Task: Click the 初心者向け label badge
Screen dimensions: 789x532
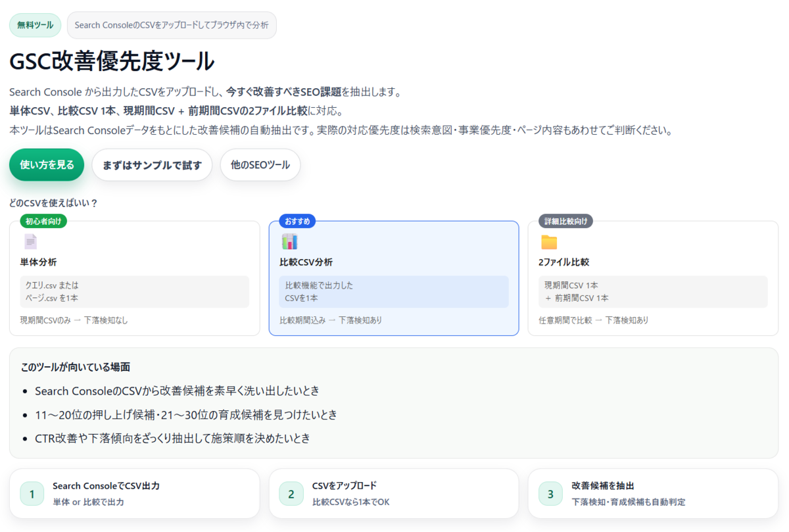Action: (43, 221)
